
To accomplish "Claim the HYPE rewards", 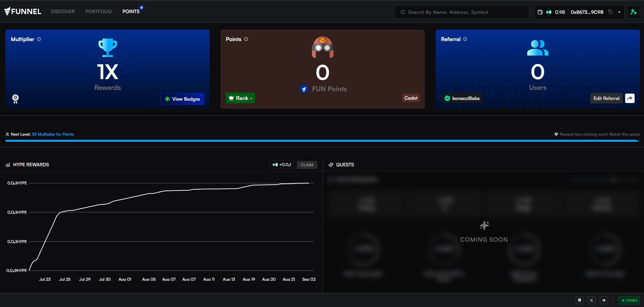I will point(307,165).
